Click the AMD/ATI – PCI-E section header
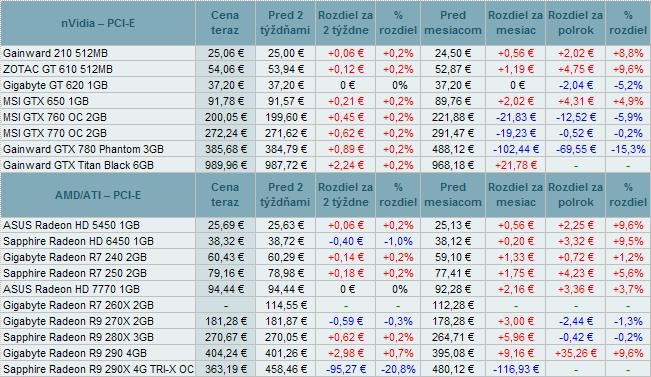 coord(98,195)
